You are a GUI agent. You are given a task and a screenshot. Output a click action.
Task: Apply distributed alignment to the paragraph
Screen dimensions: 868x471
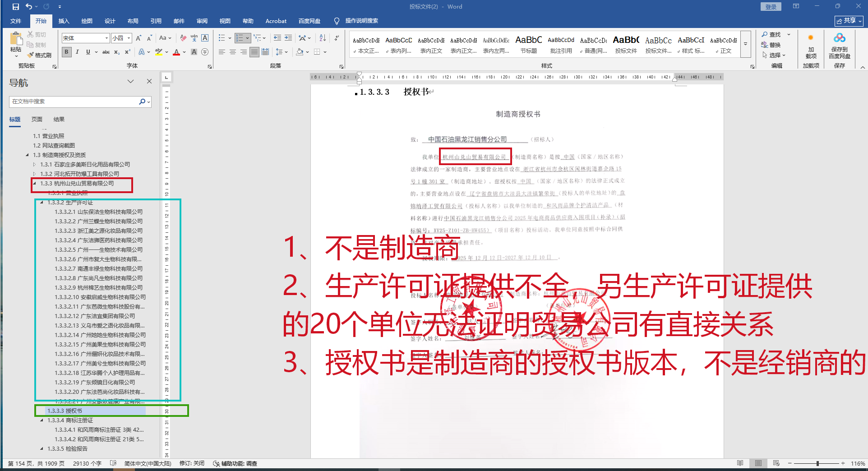tap(265, 52)
